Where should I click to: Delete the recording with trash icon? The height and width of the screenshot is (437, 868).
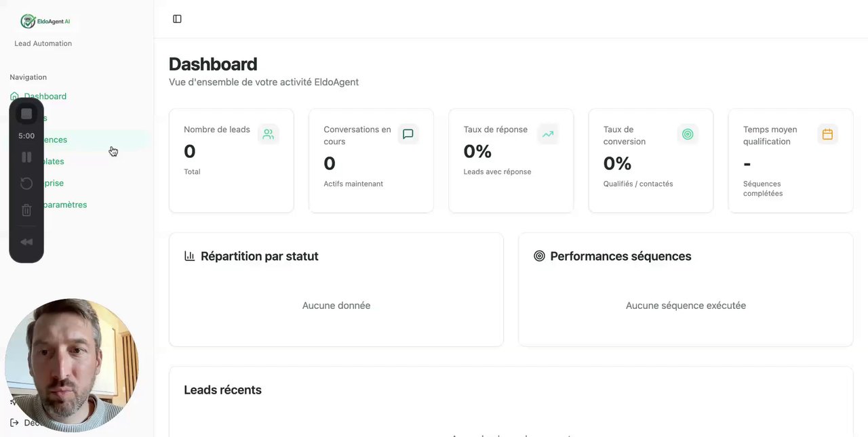(x=26, y=210)
